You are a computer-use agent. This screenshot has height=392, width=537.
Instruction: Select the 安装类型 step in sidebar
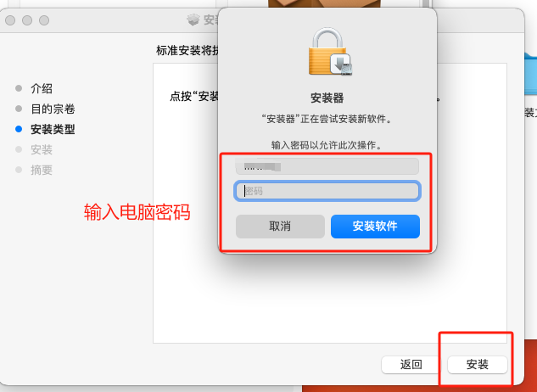[53, 129]
